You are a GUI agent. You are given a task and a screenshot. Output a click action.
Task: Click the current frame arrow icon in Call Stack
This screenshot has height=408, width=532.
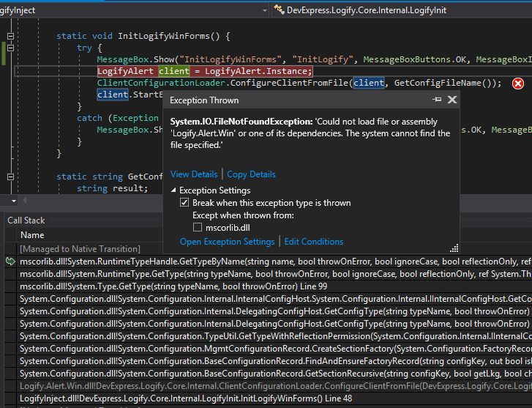10,262
